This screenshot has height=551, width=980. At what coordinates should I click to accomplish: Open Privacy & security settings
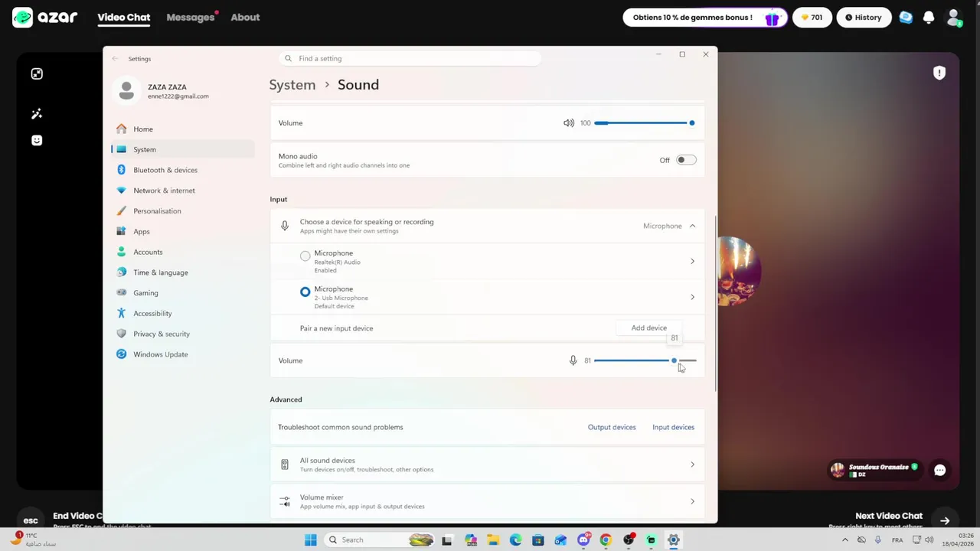[182, 334]
